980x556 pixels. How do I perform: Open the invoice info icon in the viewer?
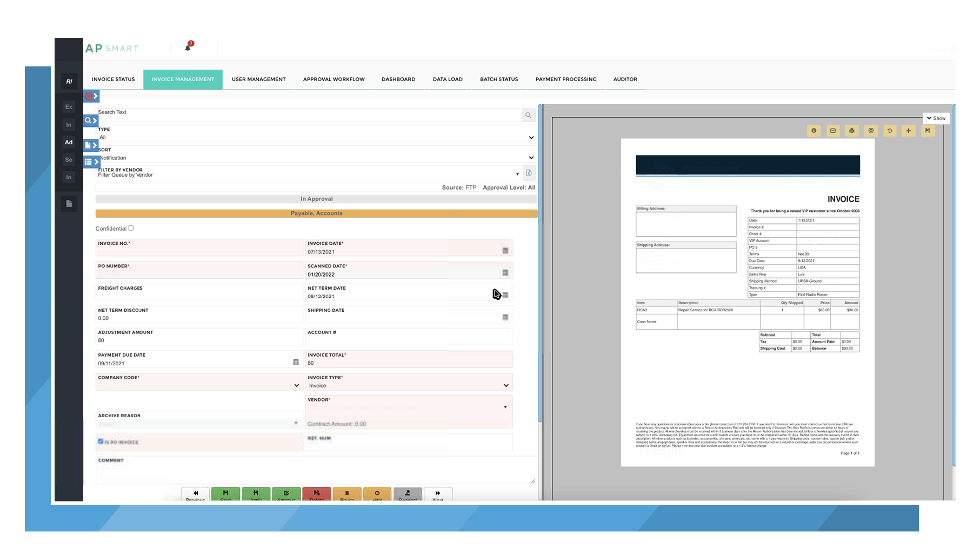[814, 131]
